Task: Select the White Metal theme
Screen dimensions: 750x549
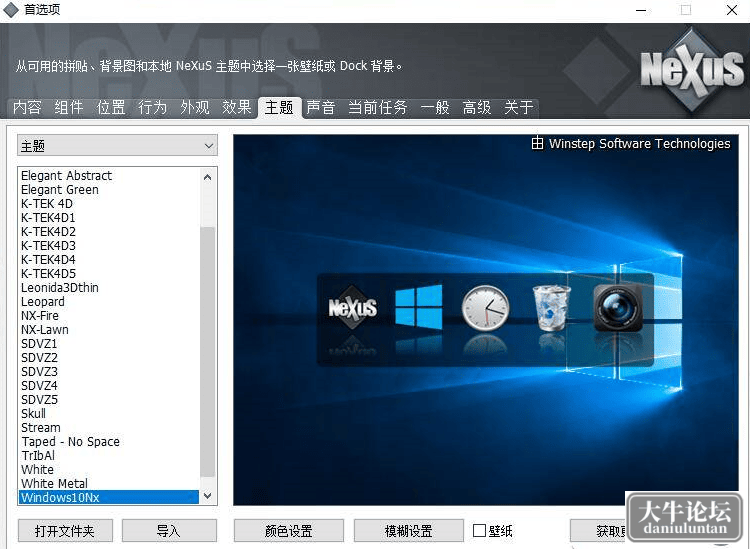Action: [x=109, y=483]
